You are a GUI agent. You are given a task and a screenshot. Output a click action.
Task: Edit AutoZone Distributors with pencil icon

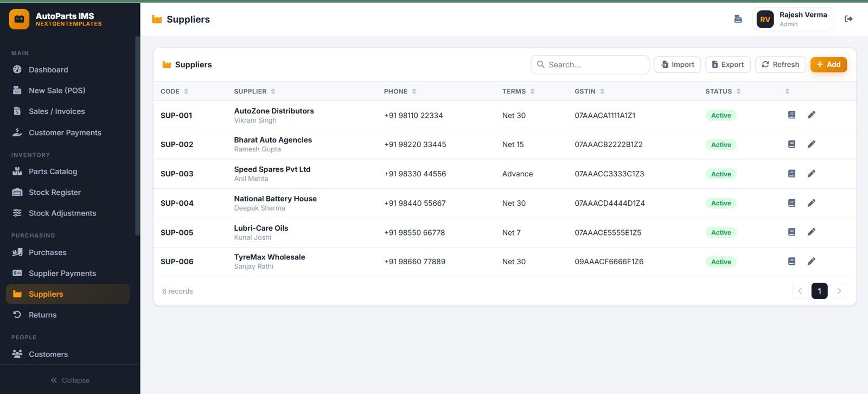pos(811,115)
